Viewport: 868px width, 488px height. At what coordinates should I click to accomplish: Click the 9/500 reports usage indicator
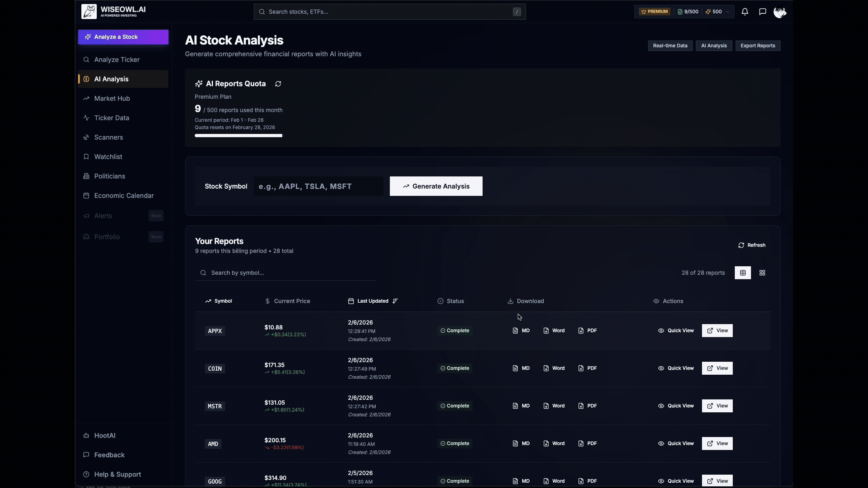point(688,12)
